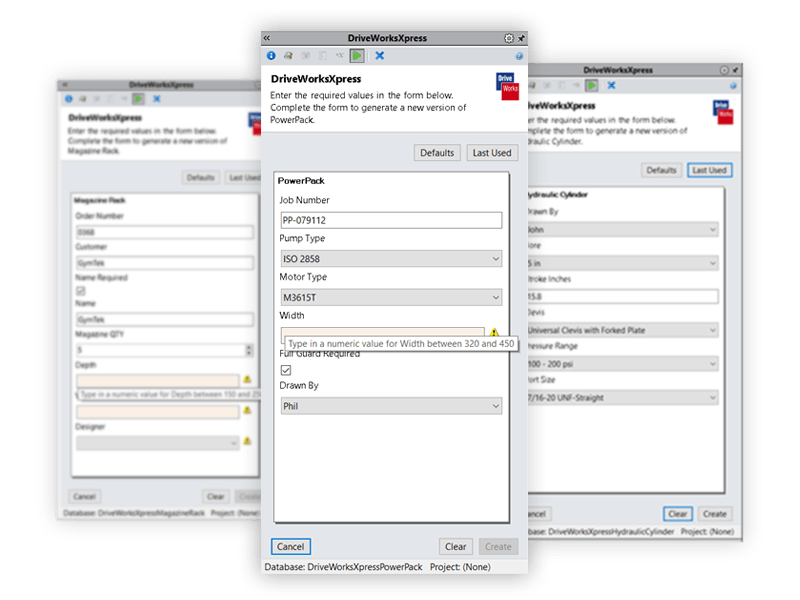Image resolution: width=800 pixels, height=600 pixels.
Task: Open the settings gear in the title bar
Action: click(x=508, y=38)
